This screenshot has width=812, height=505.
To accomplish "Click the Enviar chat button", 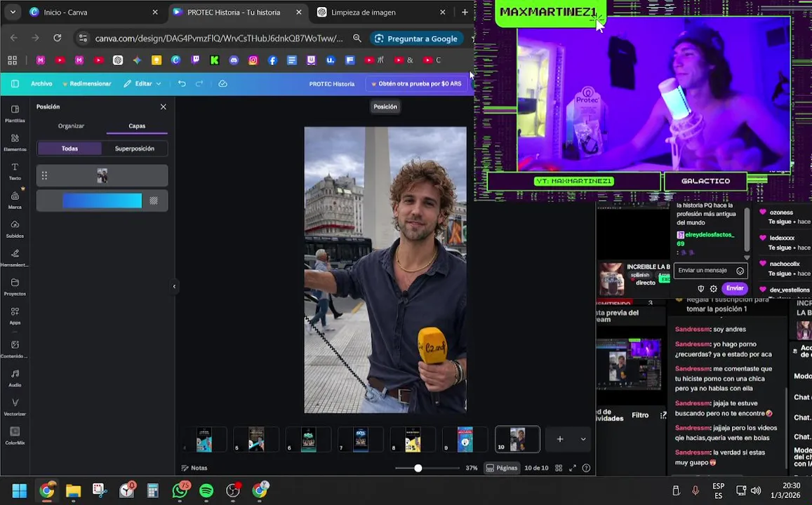I will [735, 288].
